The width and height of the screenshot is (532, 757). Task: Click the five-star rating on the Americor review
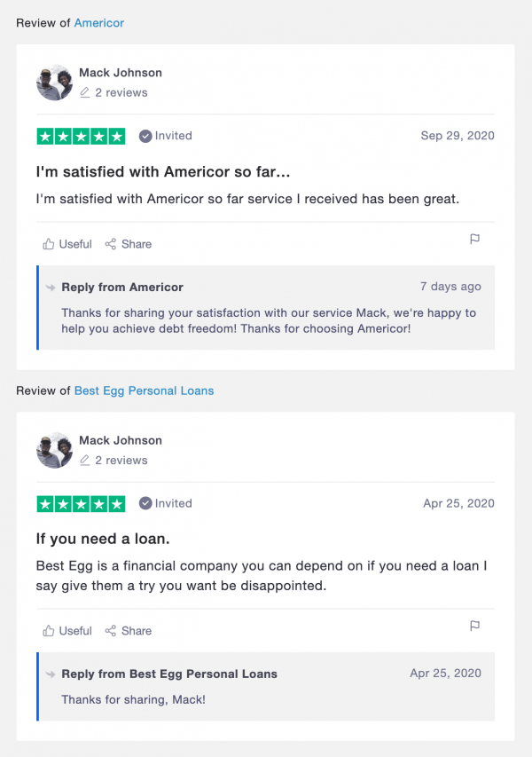click(81, 136)
